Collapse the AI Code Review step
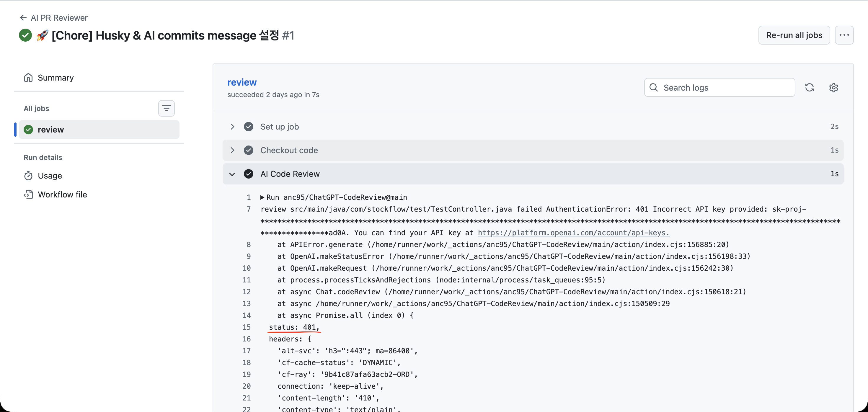 pos(533,174)
